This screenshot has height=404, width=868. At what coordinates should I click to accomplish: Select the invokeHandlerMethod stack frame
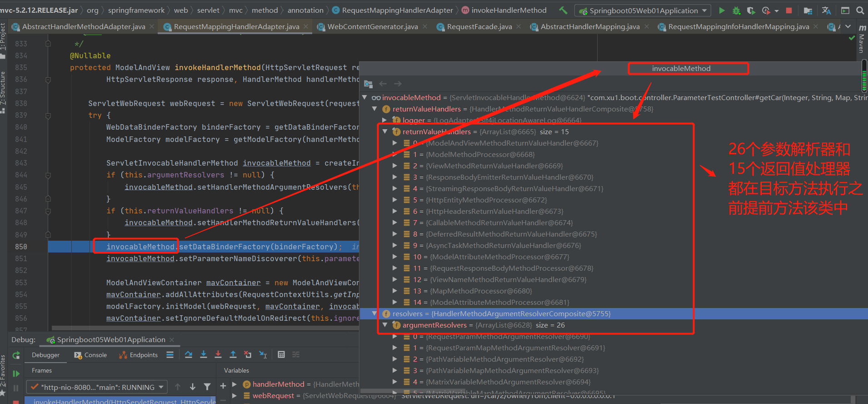(x=120, y=401)
